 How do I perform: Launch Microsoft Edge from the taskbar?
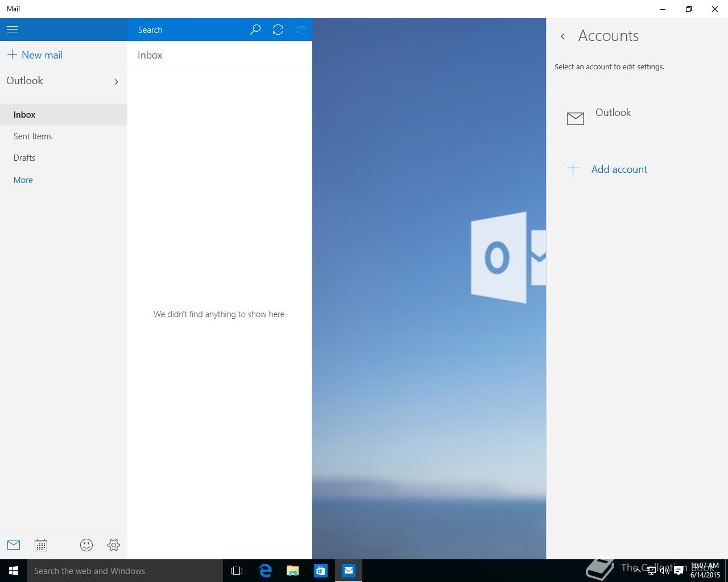[265, 571]
